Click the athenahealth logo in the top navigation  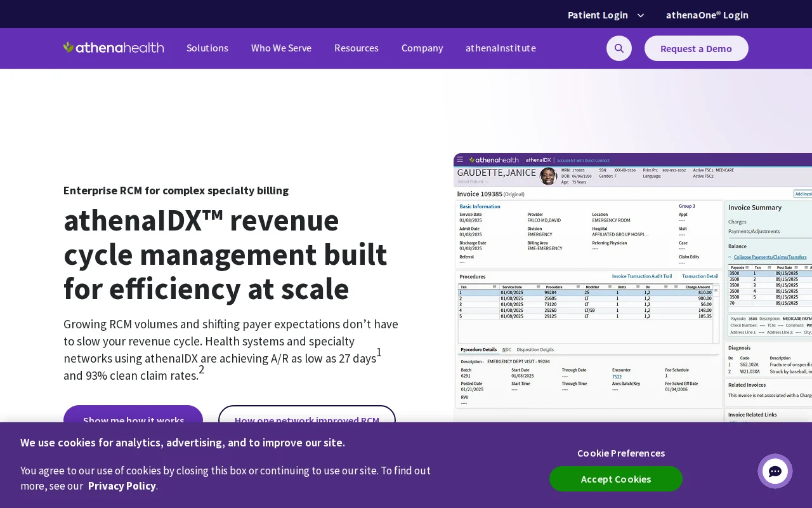113,48
